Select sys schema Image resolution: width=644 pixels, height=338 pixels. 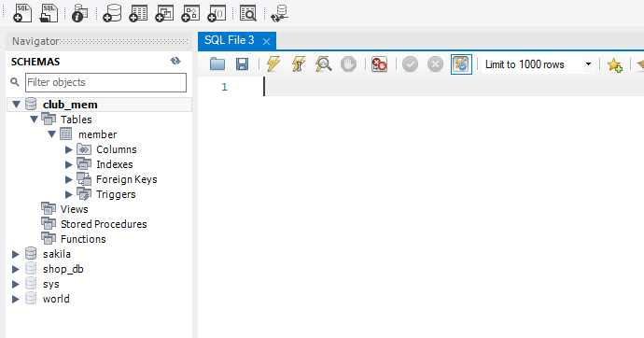51,284
